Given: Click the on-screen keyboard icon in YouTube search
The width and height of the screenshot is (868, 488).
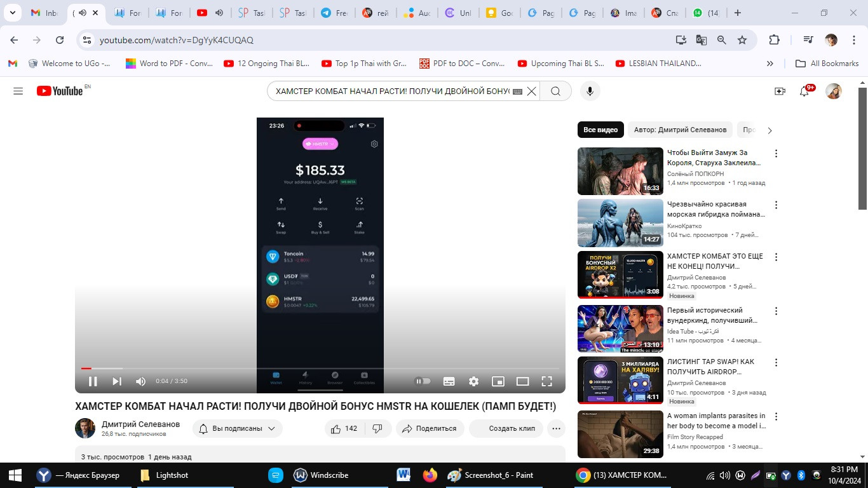Looking at the screenshot, I should click(517, 91).
